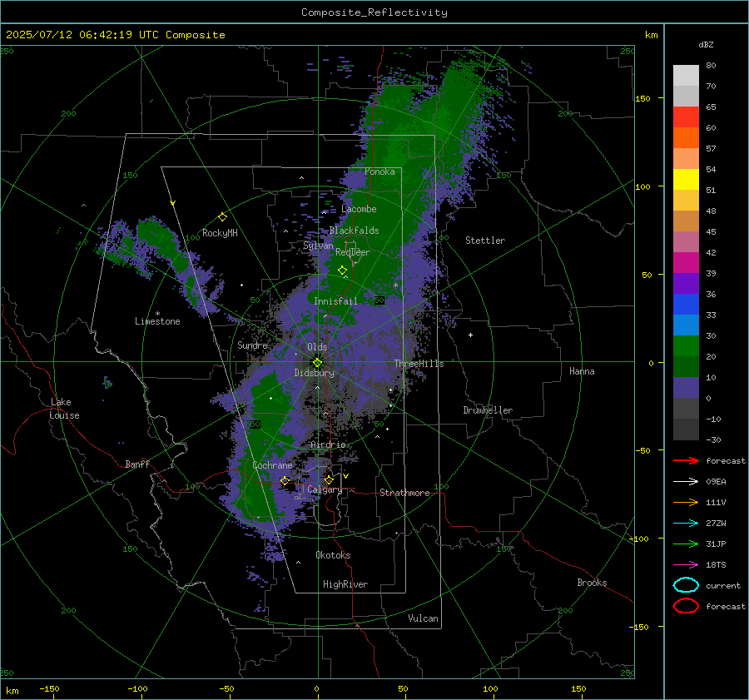Viewport: 749px width, 700px height.
Task: Click the Airdrie label
Action: pos(328,444)
